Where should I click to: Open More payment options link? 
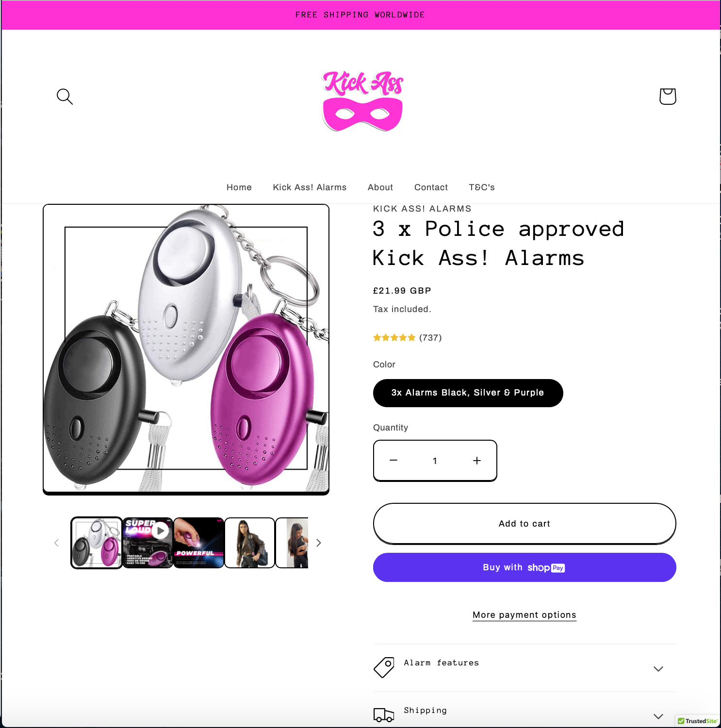tap(524, 615)
